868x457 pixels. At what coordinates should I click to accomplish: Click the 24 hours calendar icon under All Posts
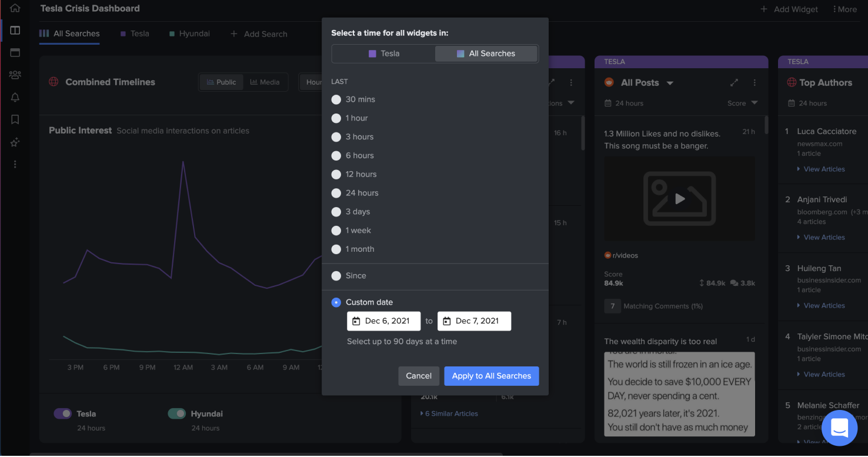[607, 103]
